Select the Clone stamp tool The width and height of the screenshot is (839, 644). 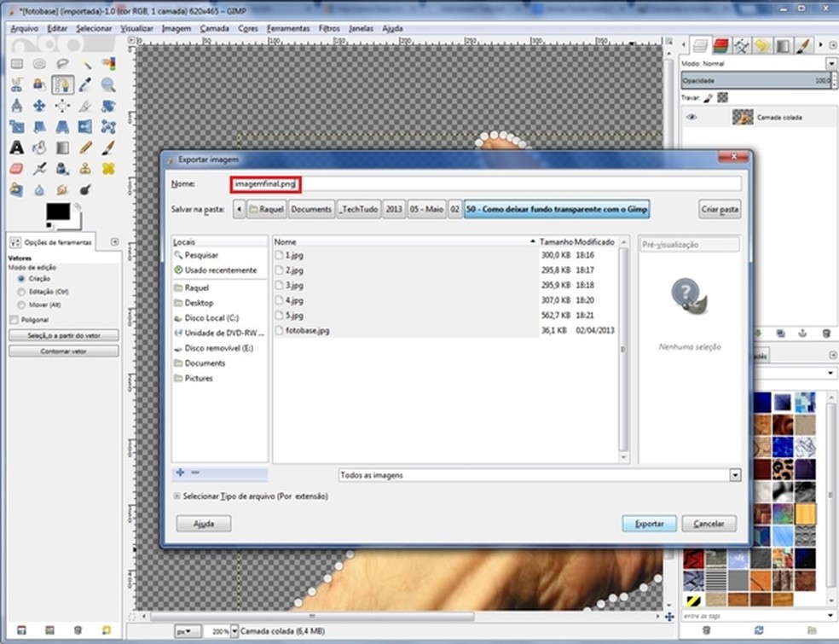coord(85,169)
